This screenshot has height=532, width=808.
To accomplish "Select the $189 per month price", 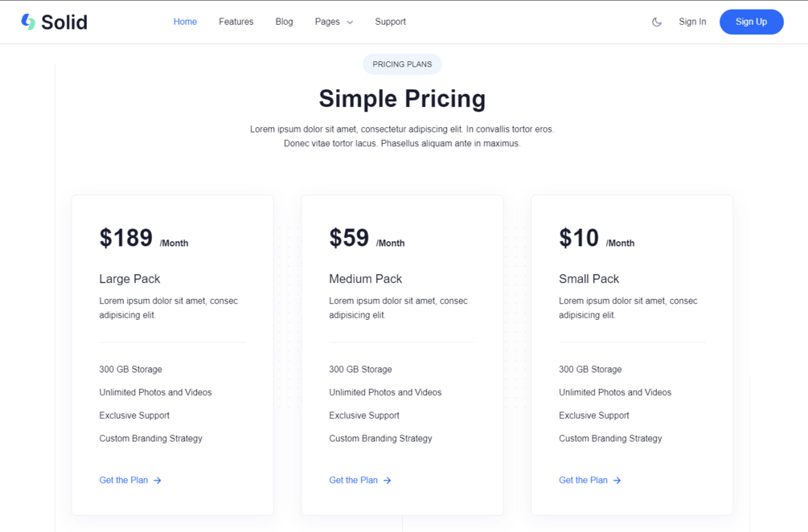I will 126,238.
